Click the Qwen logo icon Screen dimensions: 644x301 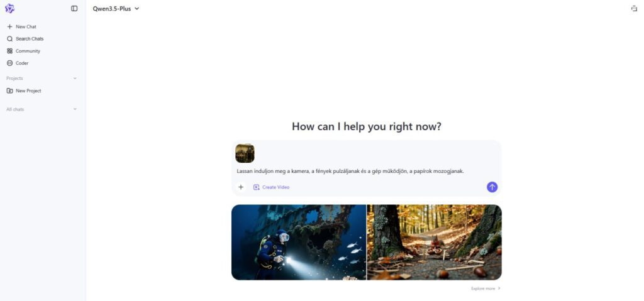[9, 8]
